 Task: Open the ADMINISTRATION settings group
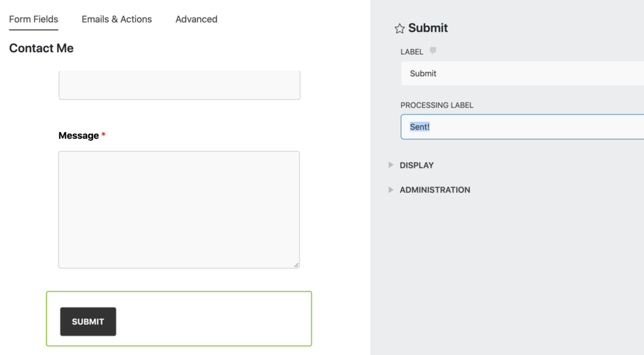[x=435, y=190]
